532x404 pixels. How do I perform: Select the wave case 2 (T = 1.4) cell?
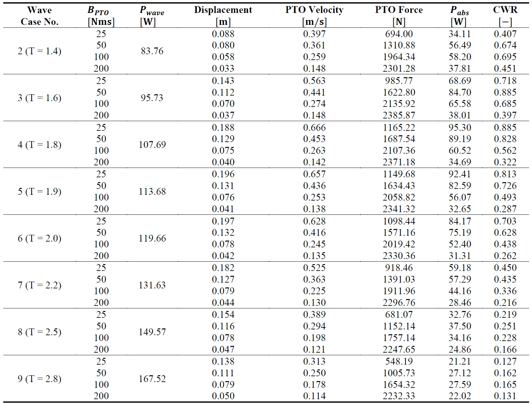tap(39, 51)
